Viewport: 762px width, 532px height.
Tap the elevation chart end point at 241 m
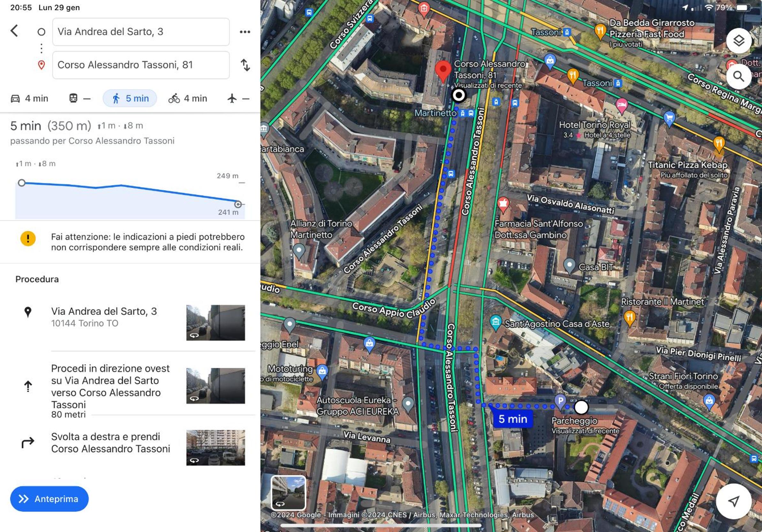[238, 204]
